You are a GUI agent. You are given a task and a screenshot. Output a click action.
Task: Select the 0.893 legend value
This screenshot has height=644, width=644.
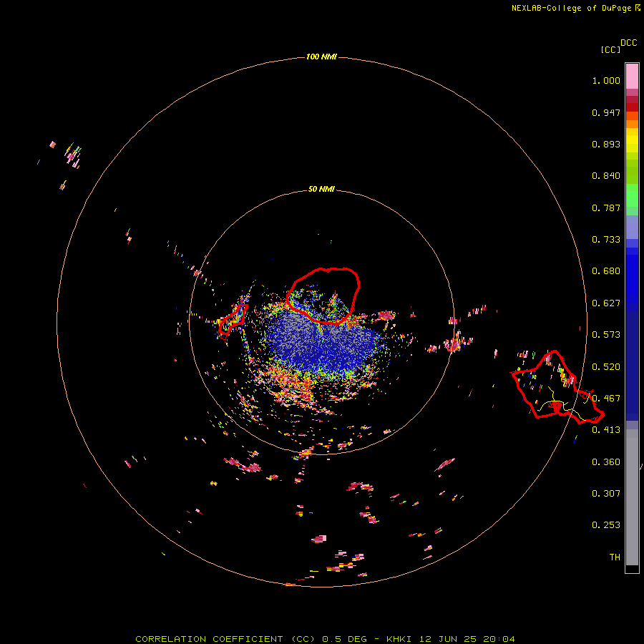pos(606,144)
